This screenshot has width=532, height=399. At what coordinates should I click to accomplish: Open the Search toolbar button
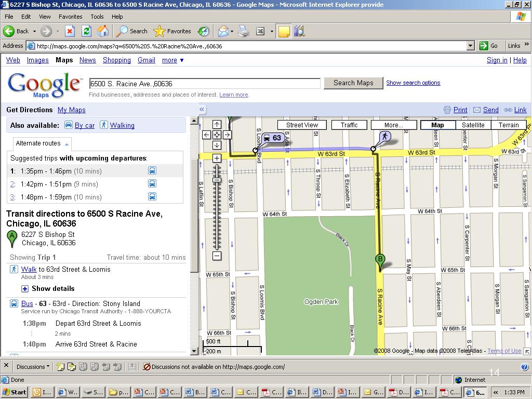(131, 31)
